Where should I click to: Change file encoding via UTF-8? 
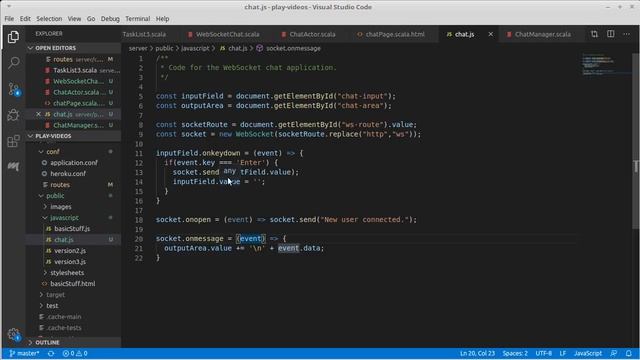coord(544,353)
